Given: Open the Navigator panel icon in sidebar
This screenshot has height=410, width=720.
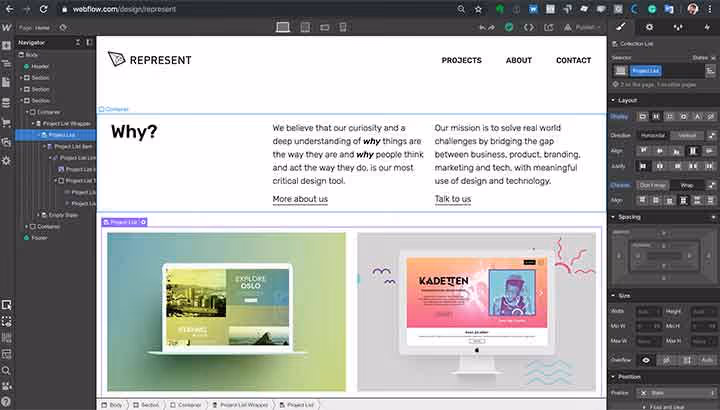Looking at the screenshot, I should (x=6, y=64).
